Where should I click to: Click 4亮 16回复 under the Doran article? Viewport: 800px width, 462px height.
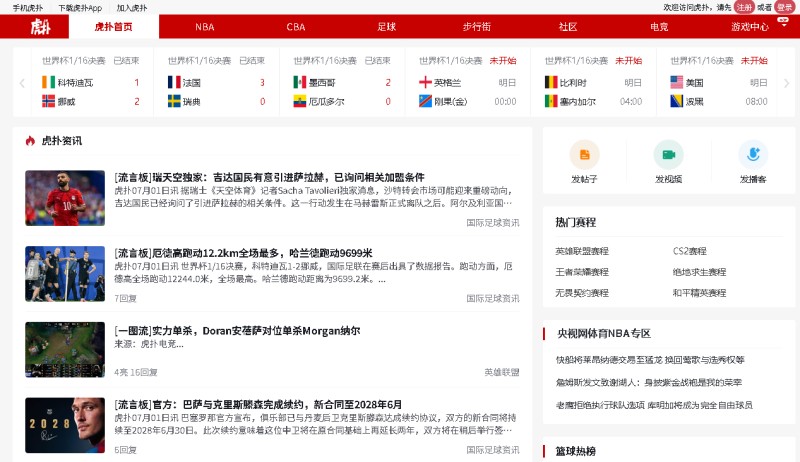(136, 372)
